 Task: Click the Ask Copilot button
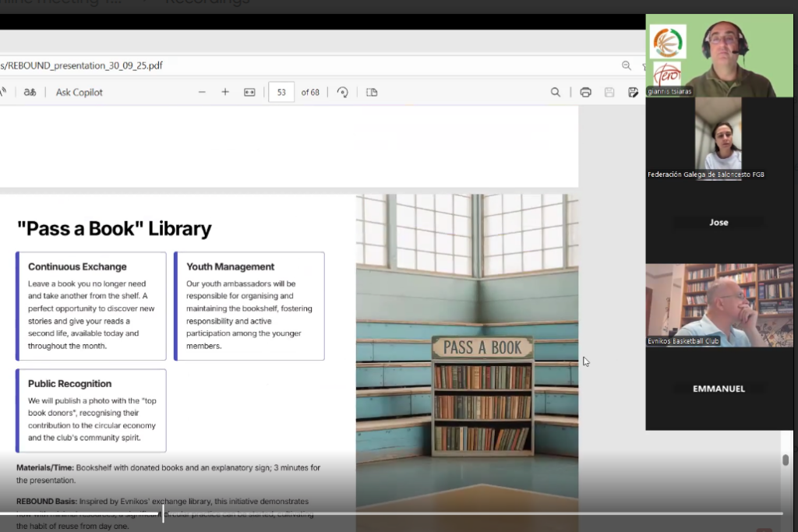click(x=79, y=92)
